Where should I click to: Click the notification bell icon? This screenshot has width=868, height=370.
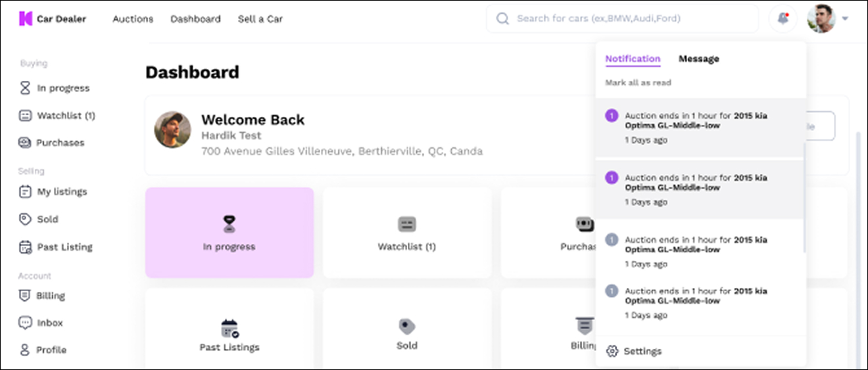[783, 18]
